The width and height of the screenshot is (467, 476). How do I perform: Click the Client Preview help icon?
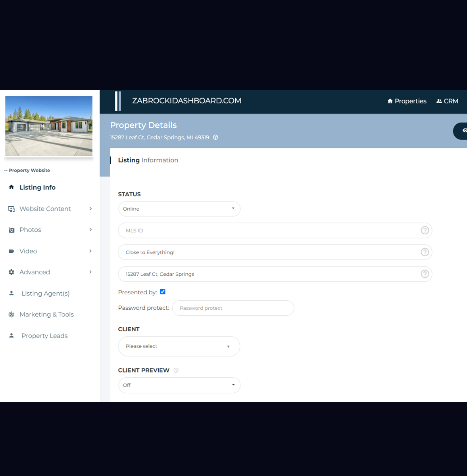(x=176, y=370)
